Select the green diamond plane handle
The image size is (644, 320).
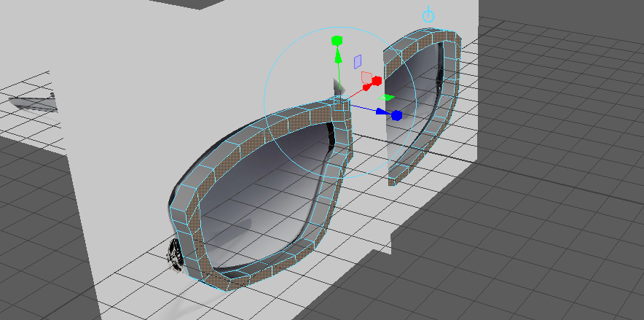pyautogui.click(x=388, y=97)
